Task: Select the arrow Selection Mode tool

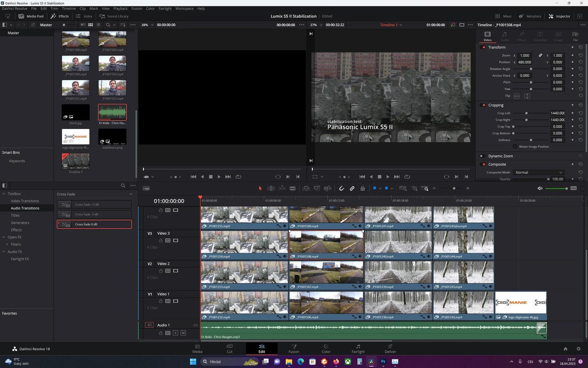Action: [x=260, y=188]
